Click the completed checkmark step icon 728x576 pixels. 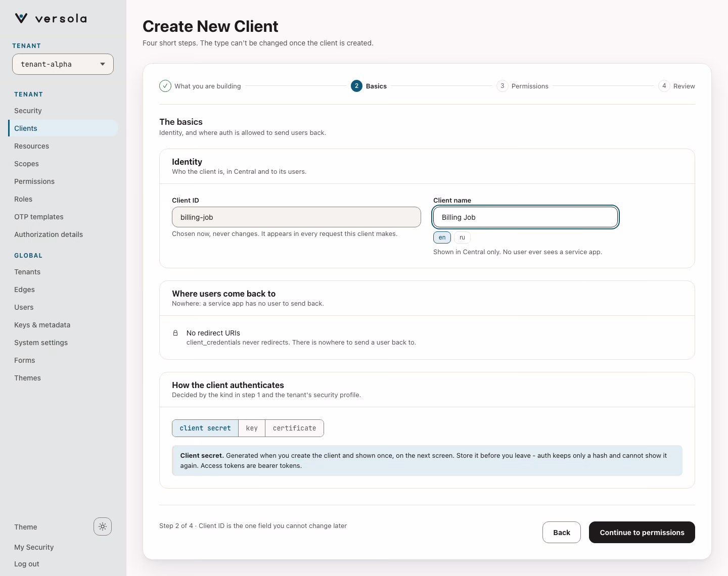(165, 86)
